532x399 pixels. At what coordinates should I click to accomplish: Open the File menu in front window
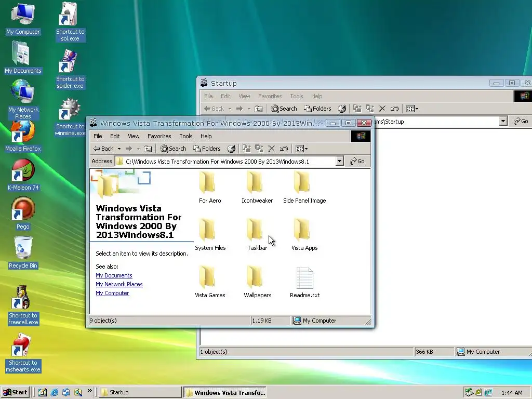[x=98, y=136]
